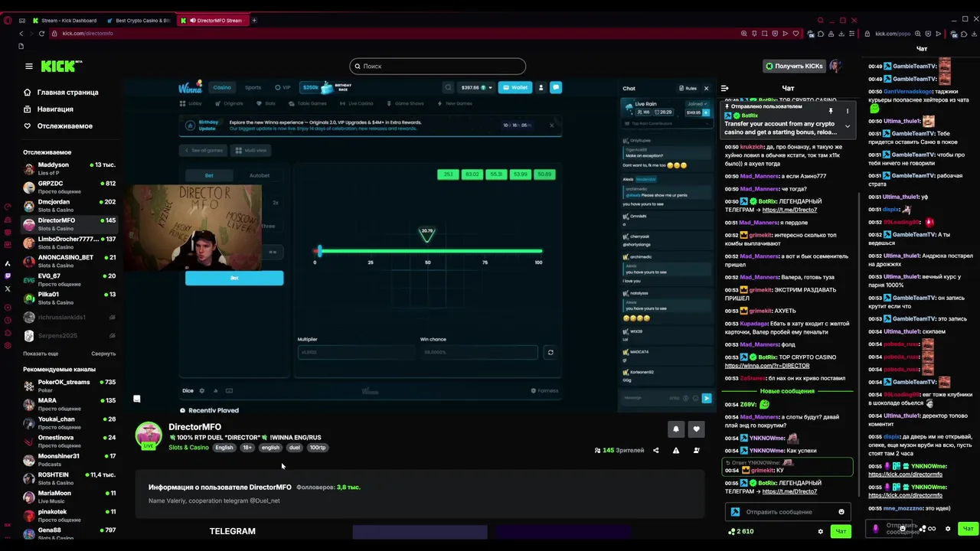Open GRPZDC channel in followed list

(x=69, y=187)
